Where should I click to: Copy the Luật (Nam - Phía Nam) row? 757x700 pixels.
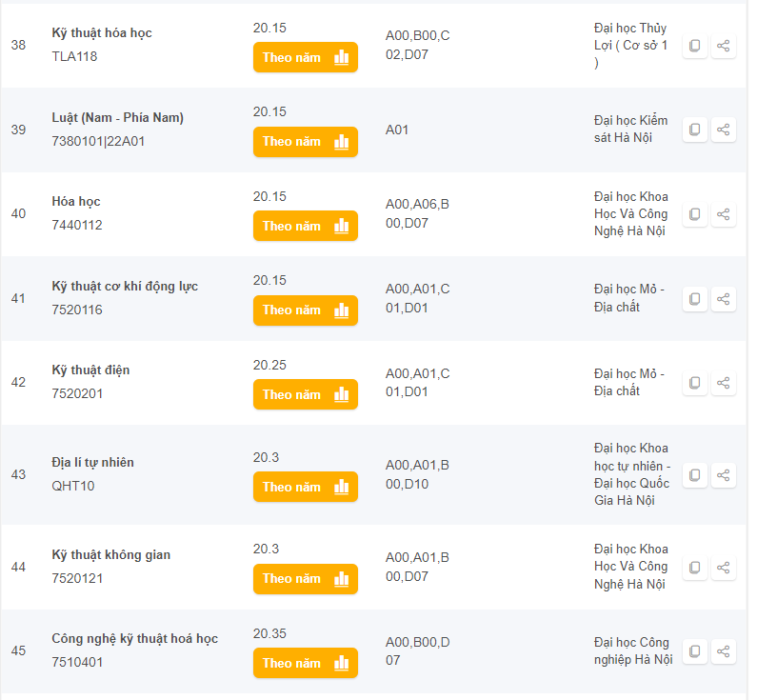tap(695, 130)
